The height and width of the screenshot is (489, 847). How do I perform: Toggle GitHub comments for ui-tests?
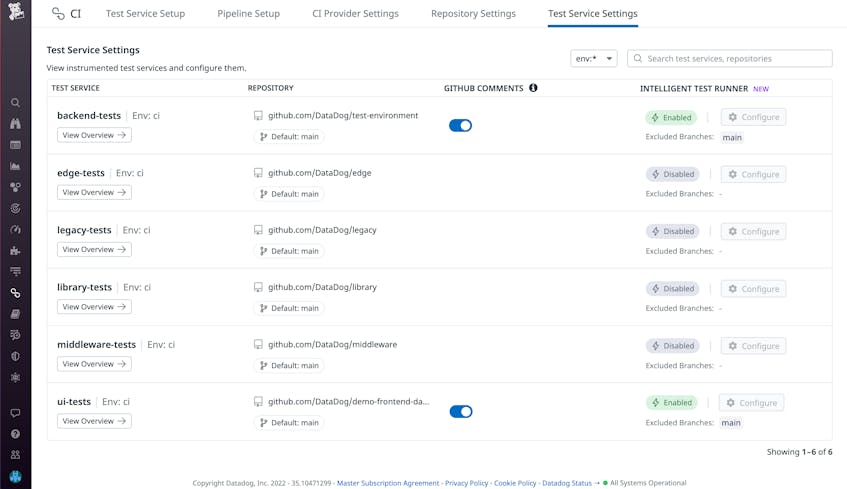click(461, 412)
